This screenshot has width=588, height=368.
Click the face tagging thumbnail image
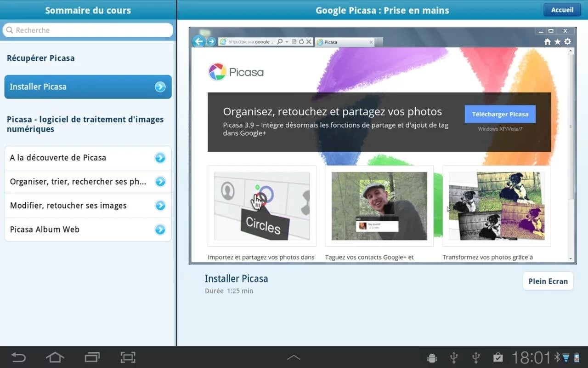click(x=379, y=206)
